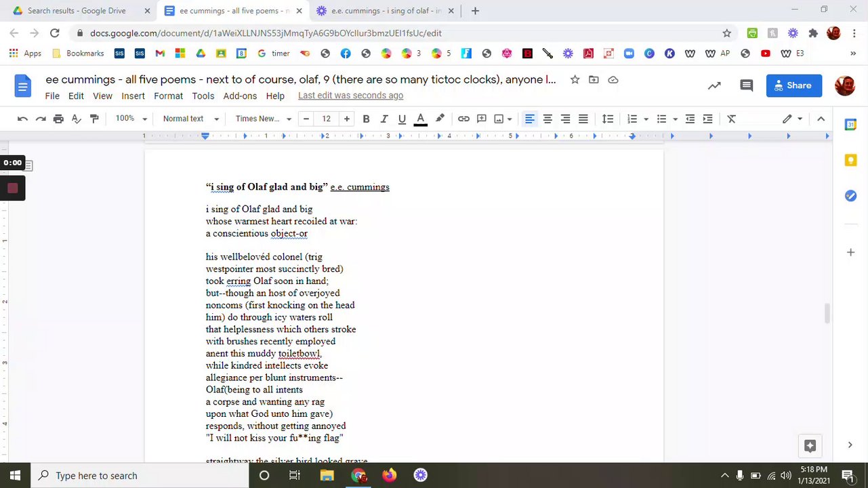Clear formatting with toolbar icon

coord(732,119)
